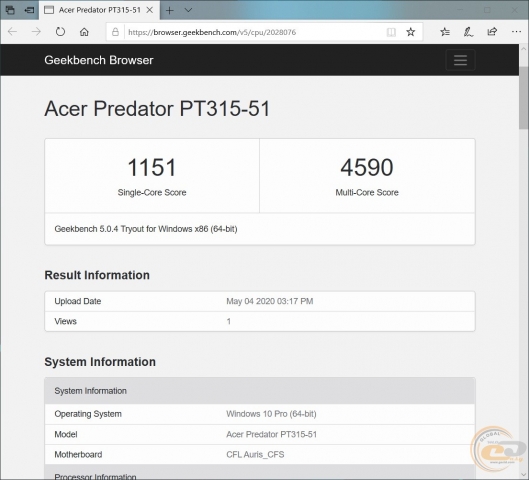Click the 4590 multi-core score value
This screenshot has height=480, width=529.
click(x=367, y=167)
